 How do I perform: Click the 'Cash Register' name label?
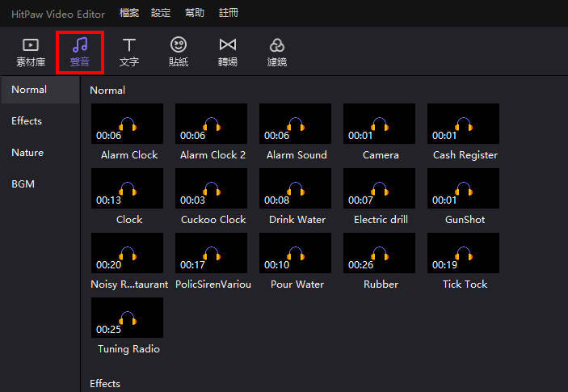[x=465, y=155]
